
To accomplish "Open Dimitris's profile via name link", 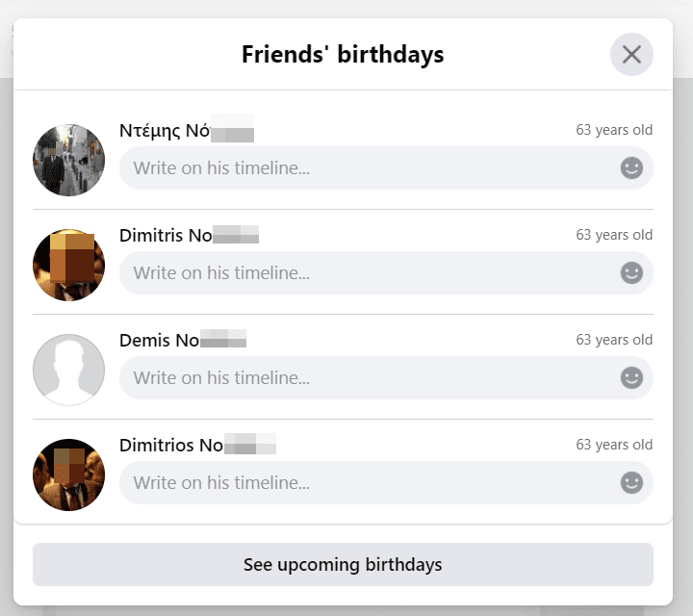I will tap(190, 235).
